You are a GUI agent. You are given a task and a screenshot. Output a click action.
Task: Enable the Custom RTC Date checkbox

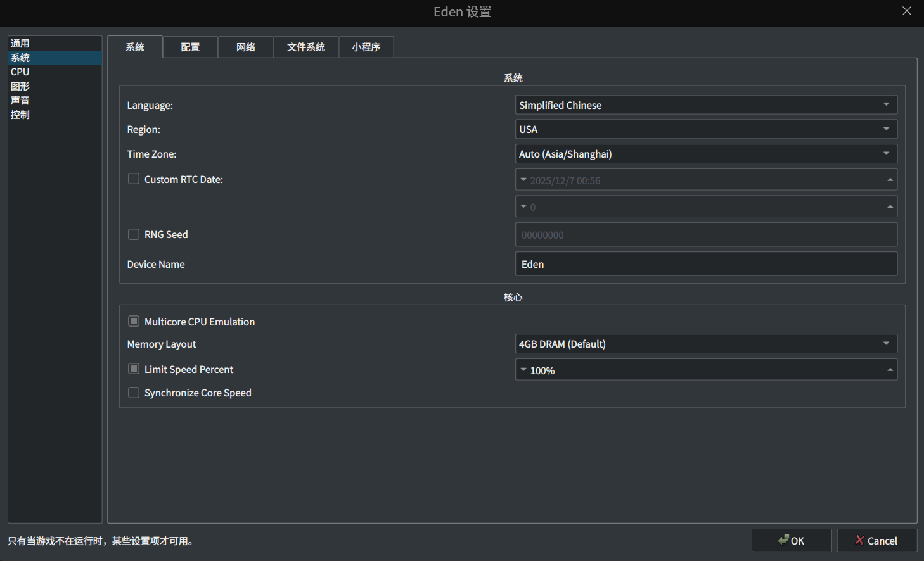coord(134,179)
